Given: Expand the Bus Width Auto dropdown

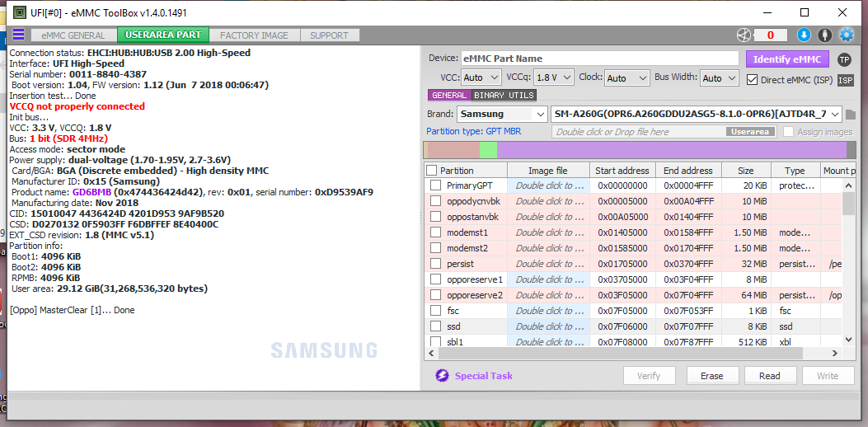Looking at the screenshot, I should 719,78.
